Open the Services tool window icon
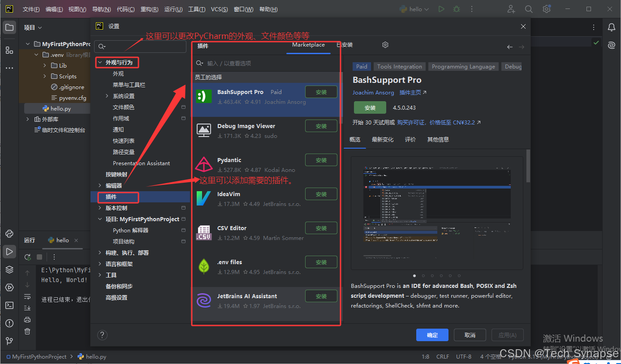 point(9,287)
